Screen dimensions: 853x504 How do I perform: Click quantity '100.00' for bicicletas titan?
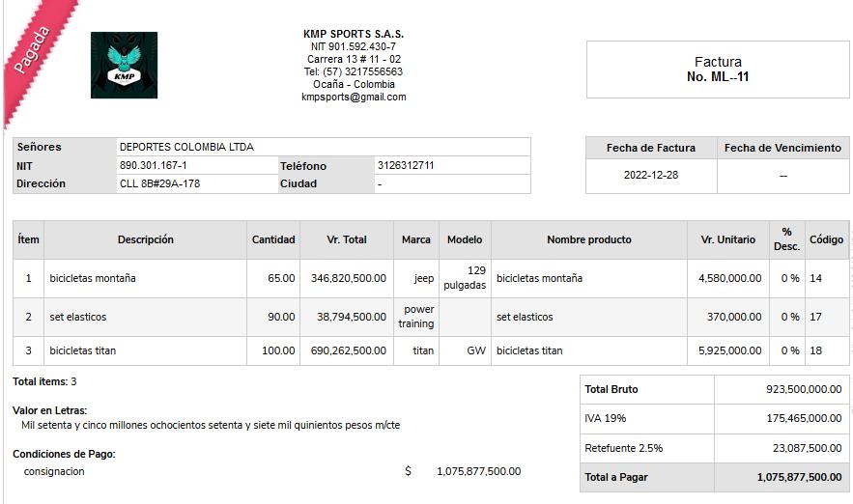coord(278,350)
